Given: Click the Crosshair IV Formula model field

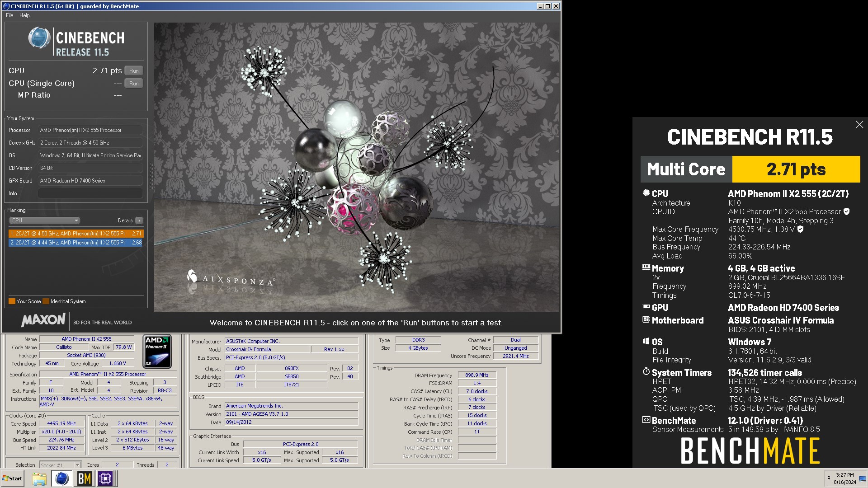Looking at the screenshot, I should [x=267, y=350].
